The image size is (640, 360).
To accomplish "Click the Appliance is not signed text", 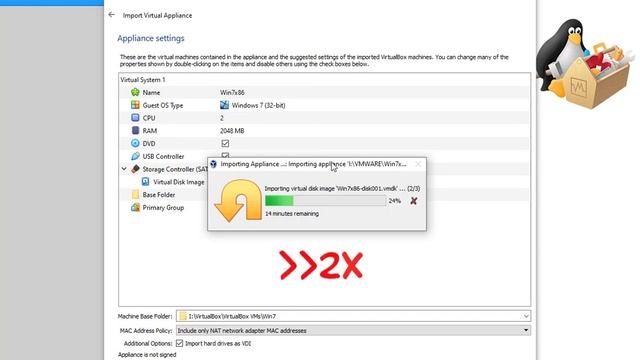I will (147, 354).
